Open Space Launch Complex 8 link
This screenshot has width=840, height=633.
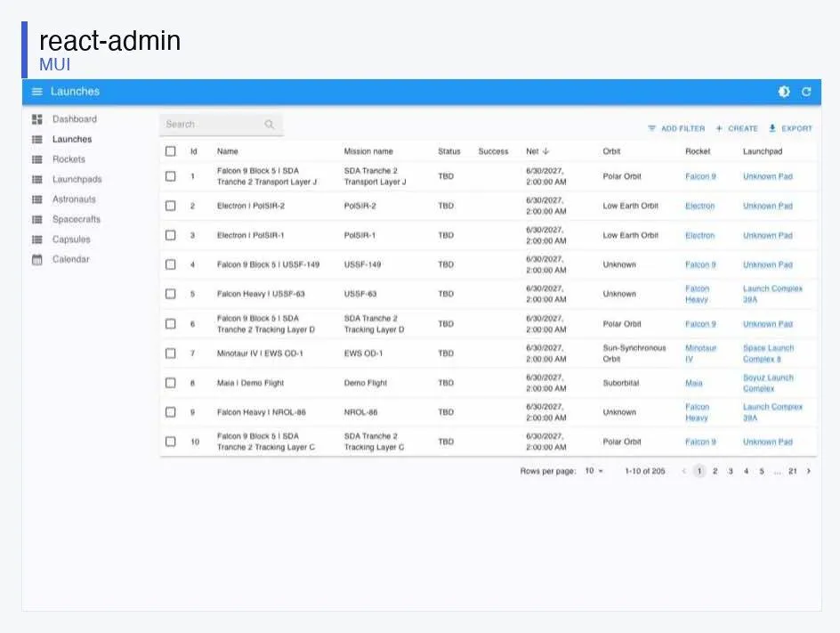768,353
